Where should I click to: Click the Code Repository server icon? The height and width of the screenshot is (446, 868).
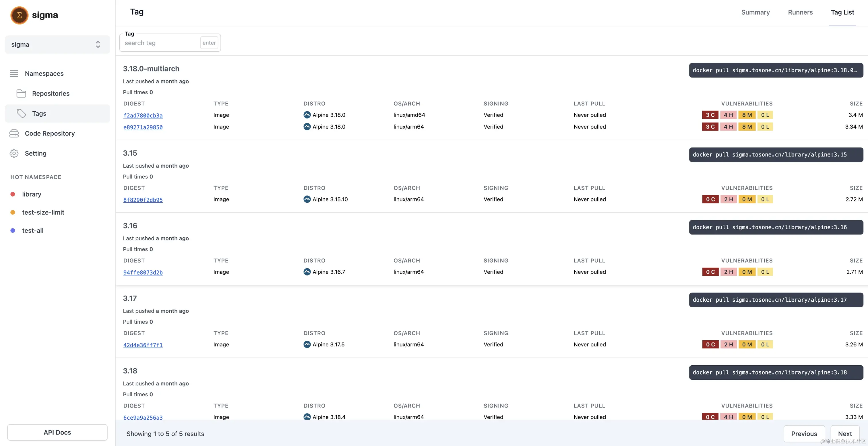[14, 133]
